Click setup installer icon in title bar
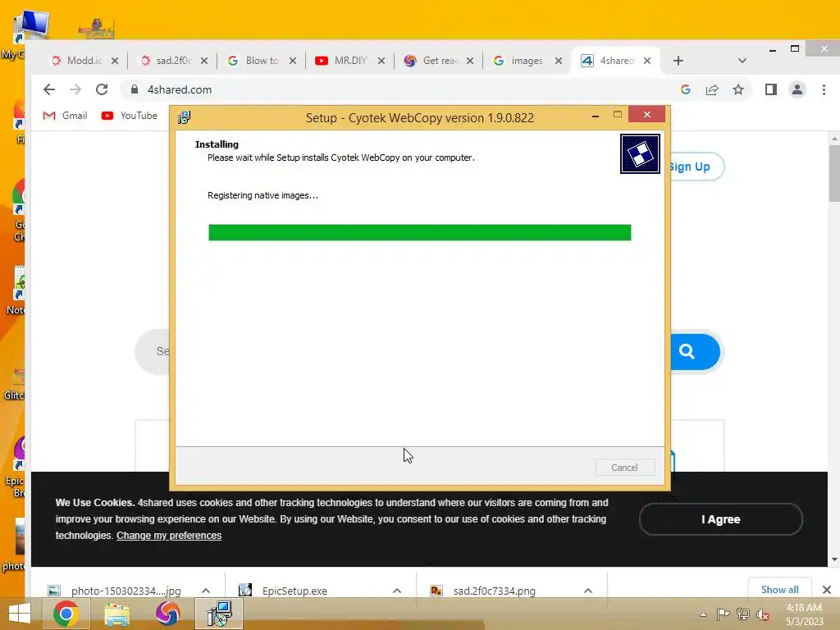Screen dimensions: 840x630 click(185, 117)
